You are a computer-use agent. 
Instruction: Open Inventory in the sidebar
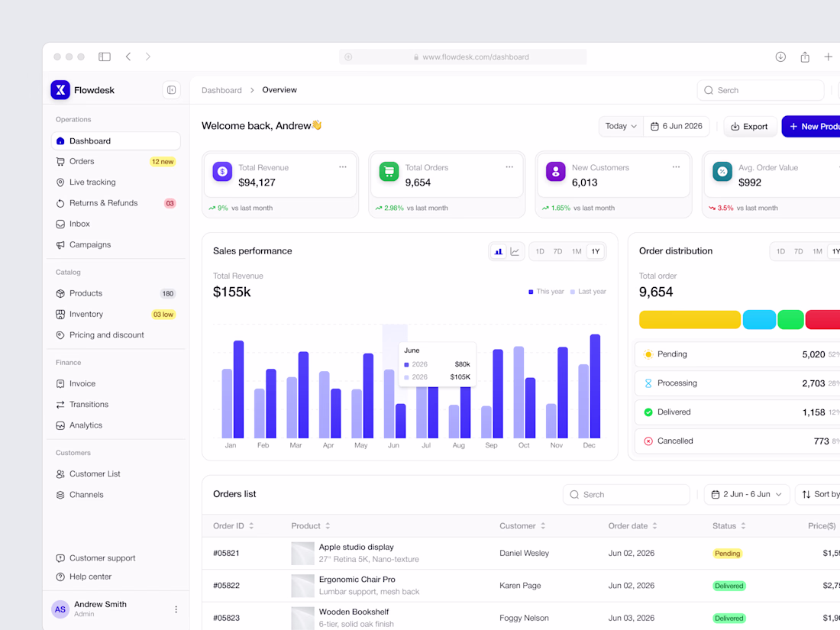click(x=116, y=315)
